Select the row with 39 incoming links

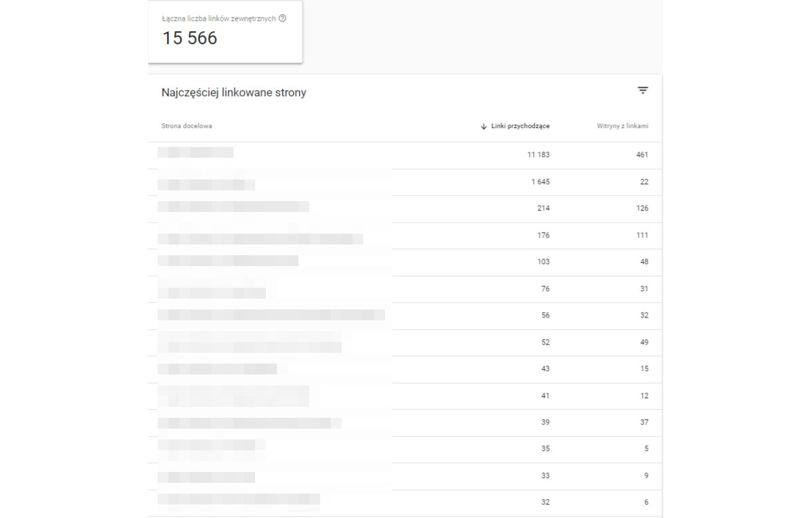pos(405,423)
